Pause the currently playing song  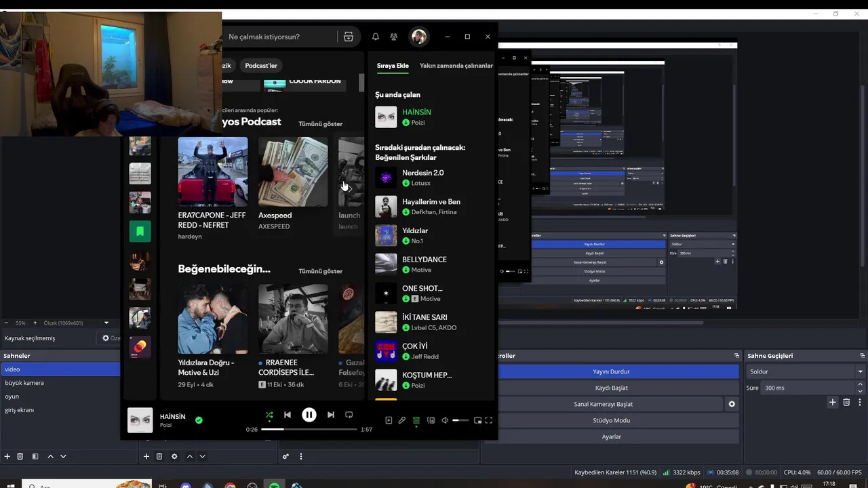click(309, 415)
